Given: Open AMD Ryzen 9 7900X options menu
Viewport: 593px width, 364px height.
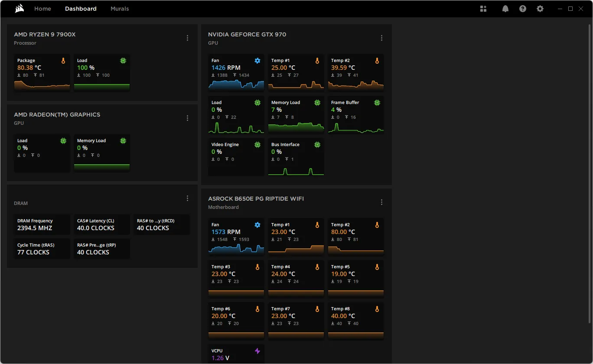Looking at the screenshot, I should [x=187, y=38].
